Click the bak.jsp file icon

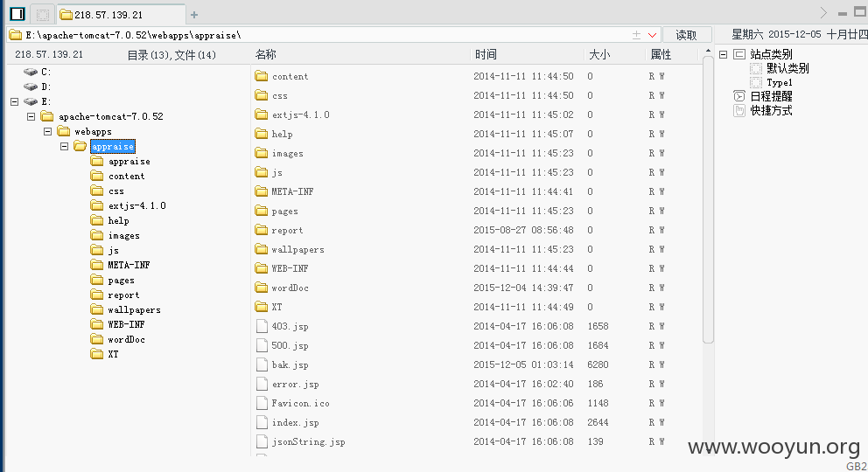pos(262,364)
